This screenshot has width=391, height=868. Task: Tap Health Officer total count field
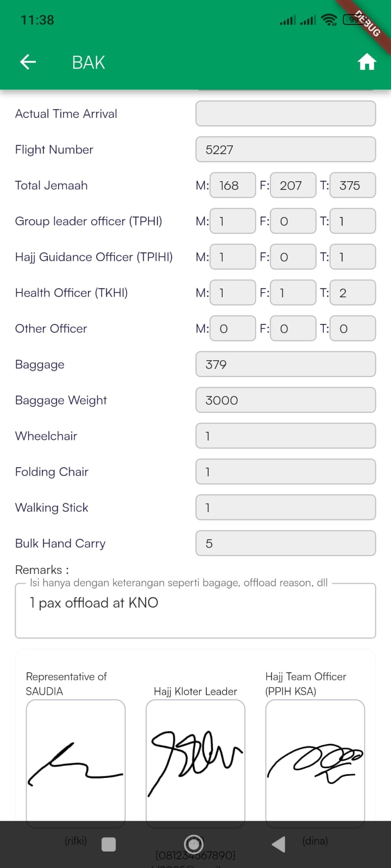pos(352,293)
